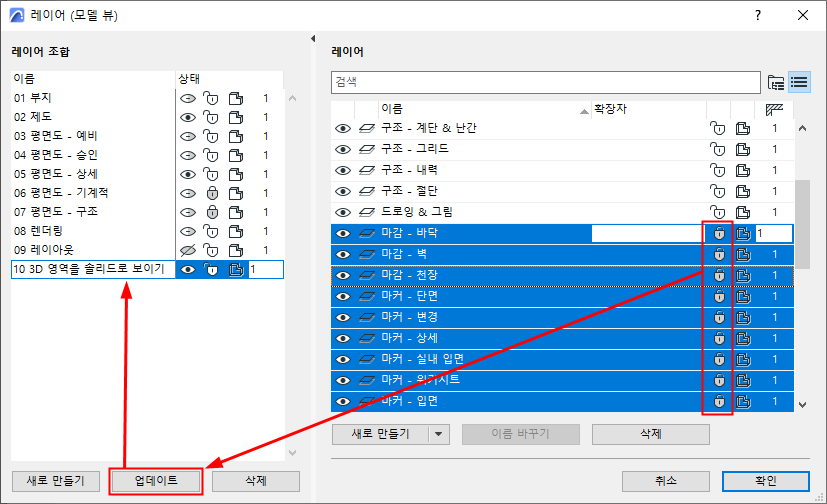The height and width of the screenshot is (504, 827).
Task: Select 10 3D 영역을 솔리드로 보이기 combination
Action: (93, 269)
